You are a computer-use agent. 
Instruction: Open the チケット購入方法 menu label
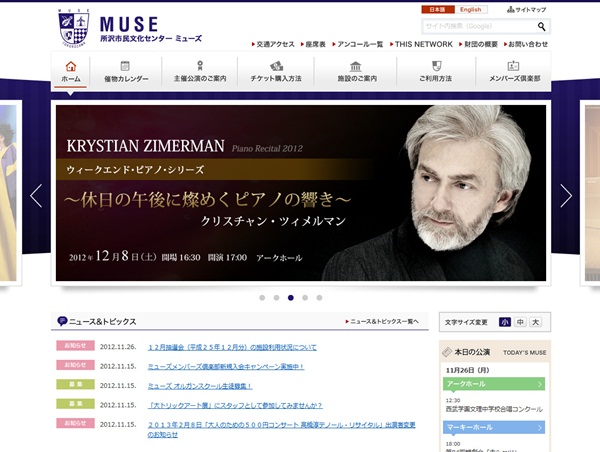276,78
